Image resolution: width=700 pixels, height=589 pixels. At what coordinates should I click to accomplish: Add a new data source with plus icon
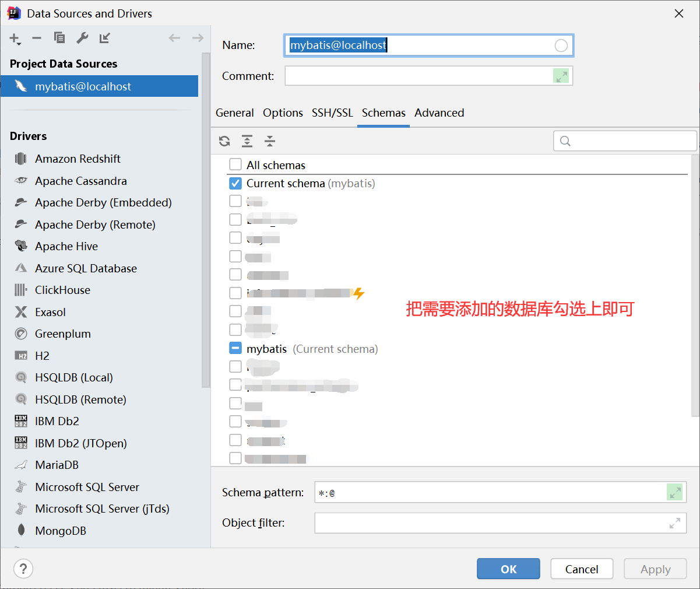(x=15, y=38)
